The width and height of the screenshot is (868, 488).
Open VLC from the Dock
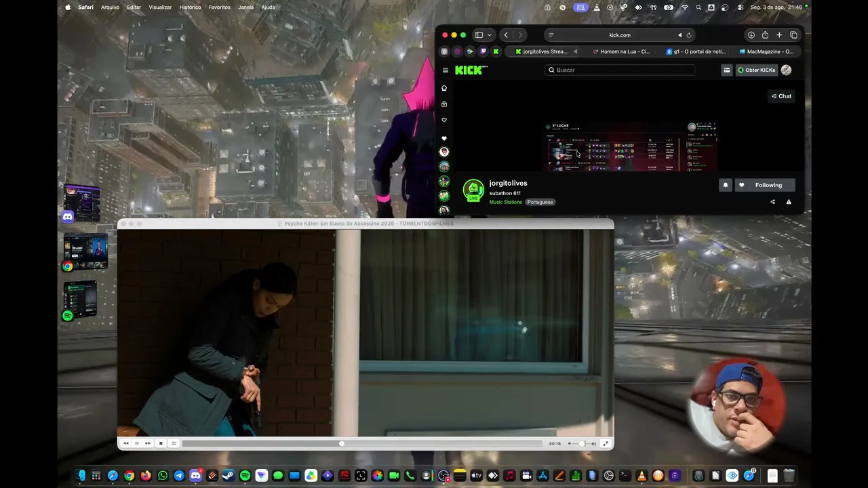[x=642, y=476]
